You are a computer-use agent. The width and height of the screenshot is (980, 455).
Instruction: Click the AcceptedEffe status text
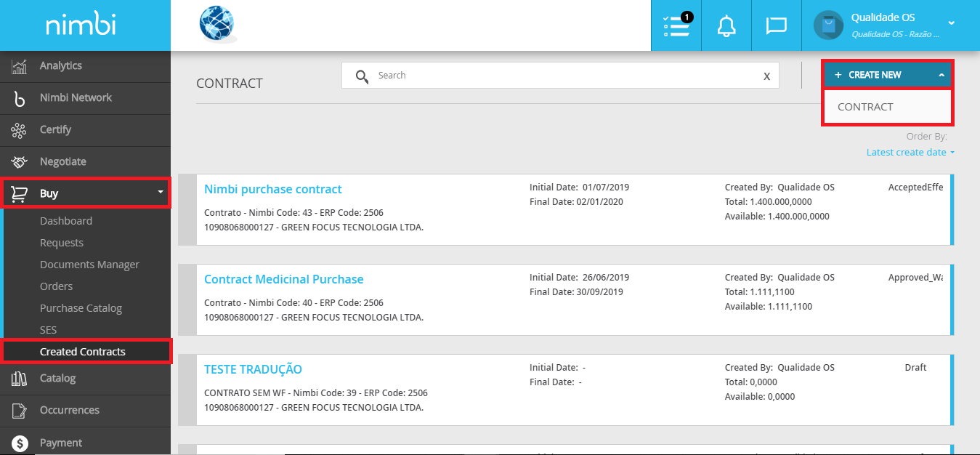click(915, 188)
